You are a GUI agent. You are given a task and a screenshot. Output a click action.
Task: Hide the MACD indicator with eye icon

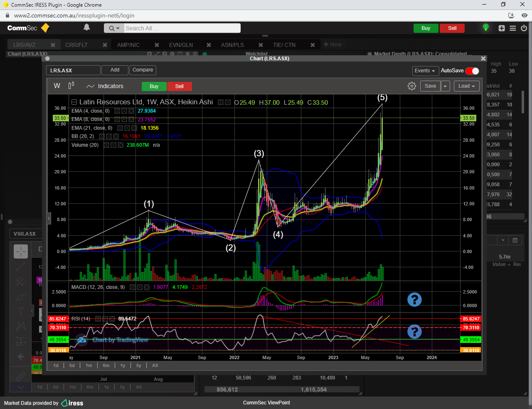coord(133,287)
